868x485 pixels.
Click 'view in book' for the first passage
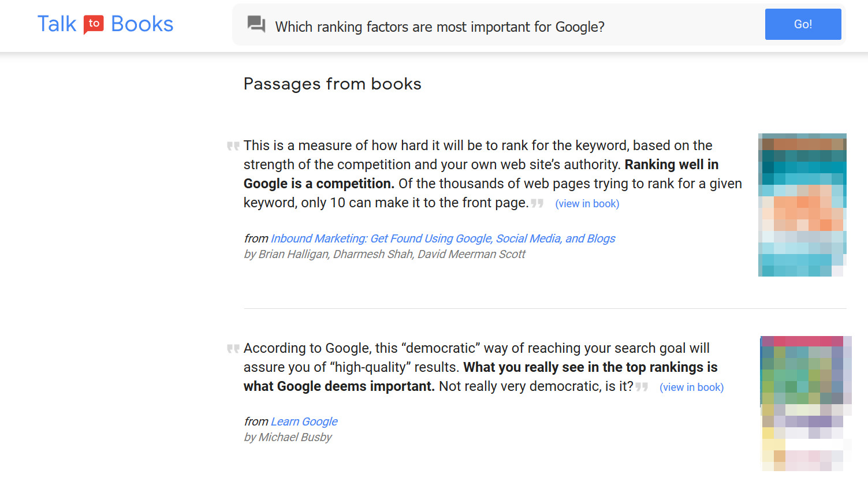point(587,203)
